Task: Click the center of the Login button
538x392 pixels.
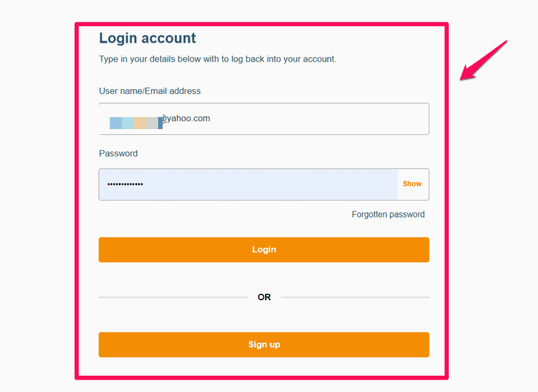Action: click(264, 250)
